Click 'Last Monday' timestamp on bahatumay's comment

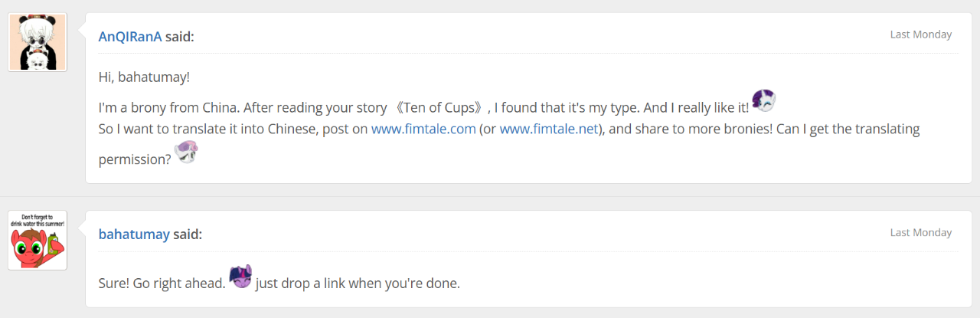[920, 232]
